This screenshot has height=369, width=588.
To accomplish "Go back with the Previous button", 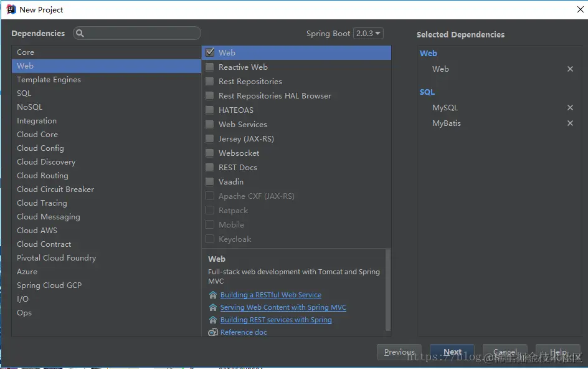I will pos(399,352).
